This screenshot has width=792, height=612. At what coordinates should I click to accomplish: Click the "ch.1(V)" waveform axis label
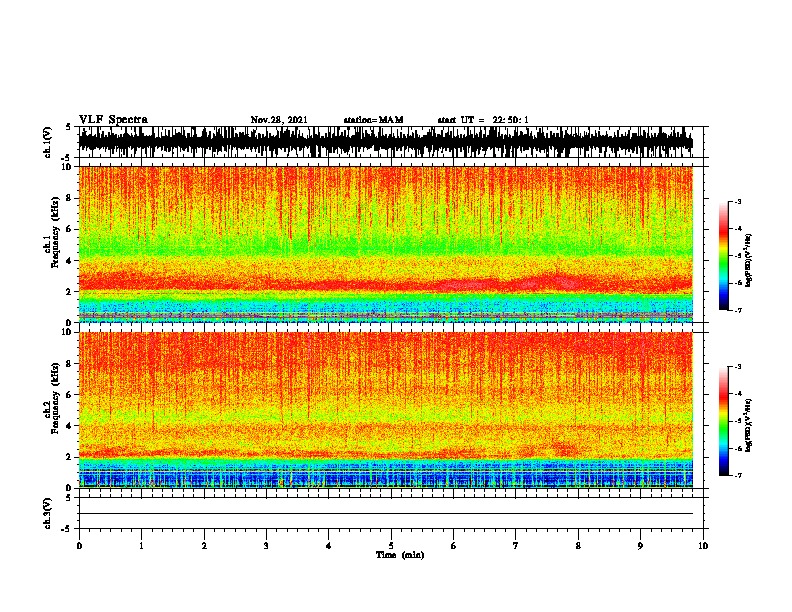tap(48, 142)
